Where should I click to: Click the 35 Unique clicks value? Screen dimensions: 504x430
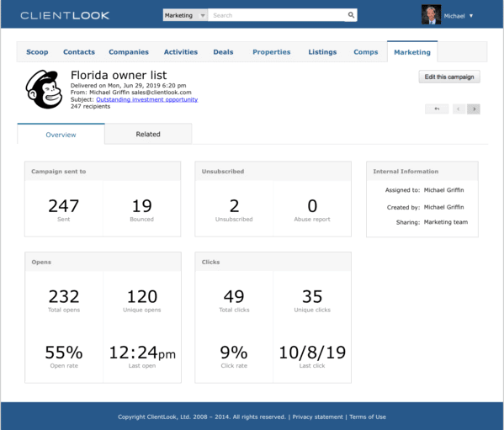coord(312,297)
